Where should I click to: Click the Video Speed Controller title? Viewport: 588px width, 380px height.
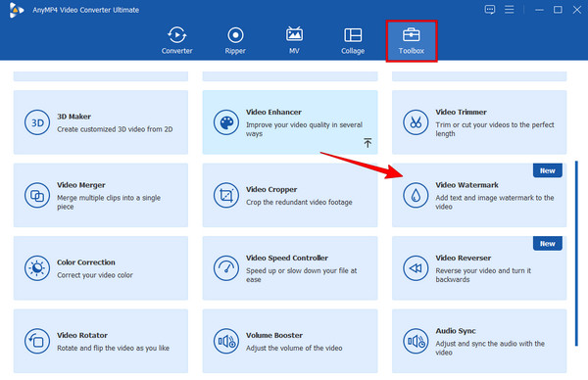point(287,258)
